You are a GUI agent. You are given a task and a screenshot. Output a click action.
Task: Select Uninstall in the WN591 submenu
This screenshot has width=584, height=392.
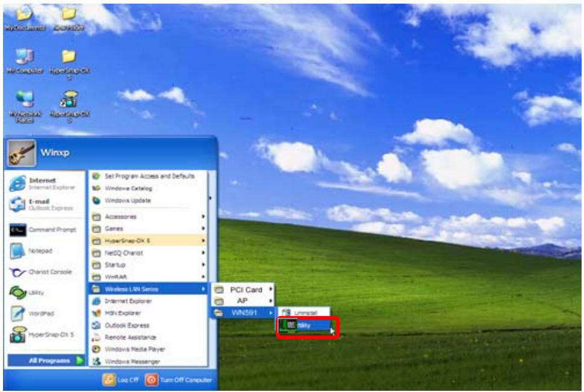[x=305, y=313]
